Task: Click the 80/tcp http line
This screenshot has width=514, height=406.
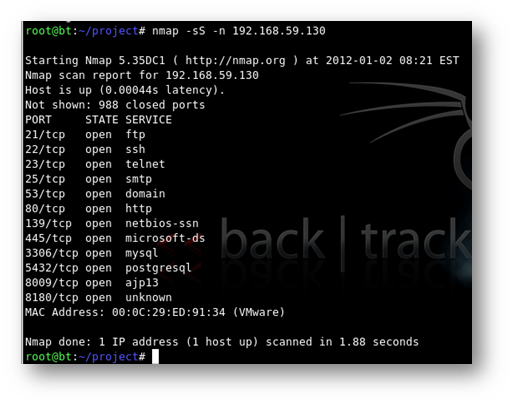Action: tap(89, 209)
